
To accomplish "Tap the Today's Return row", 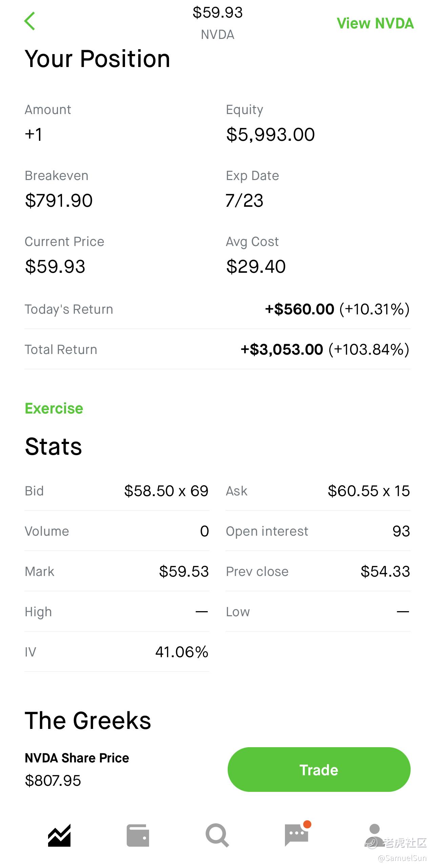I will [x=217, y=309].
